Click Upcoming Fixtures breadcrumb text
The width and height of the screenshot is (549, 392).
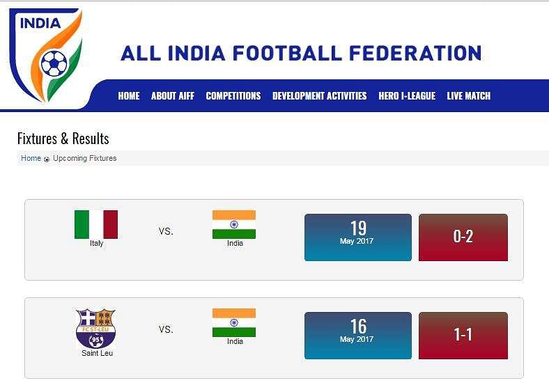click(85, 158)
